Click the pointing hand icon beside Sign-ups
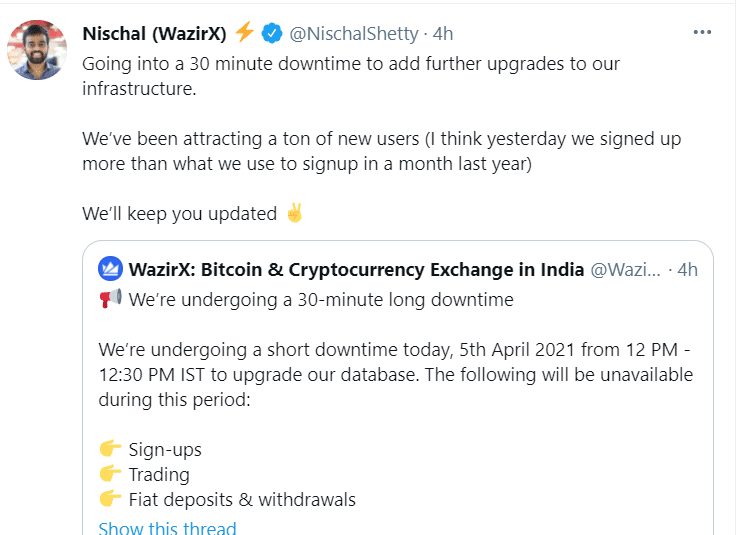Viewport: 751px width, 535px height. pos(110,449)
